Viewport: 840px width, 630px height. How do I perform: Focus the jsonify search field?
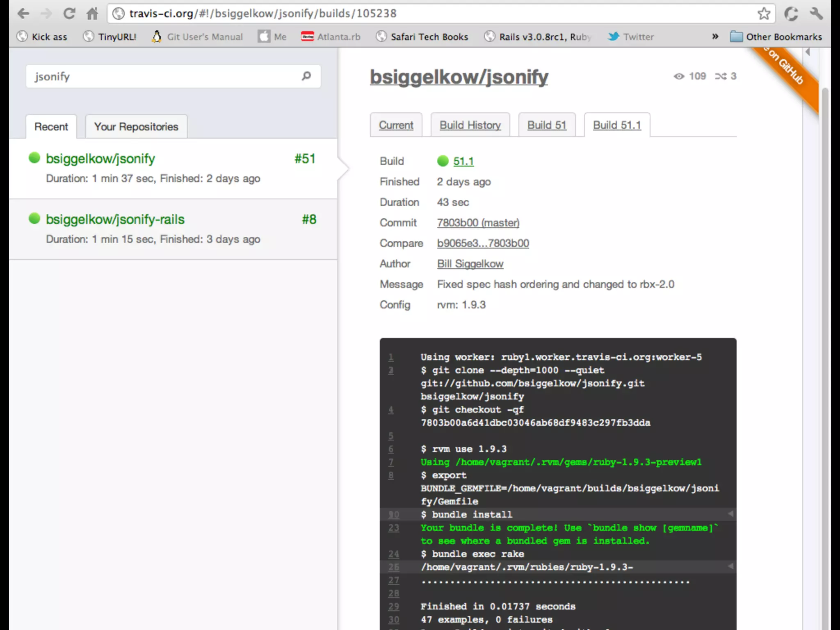tap(164, 77)
